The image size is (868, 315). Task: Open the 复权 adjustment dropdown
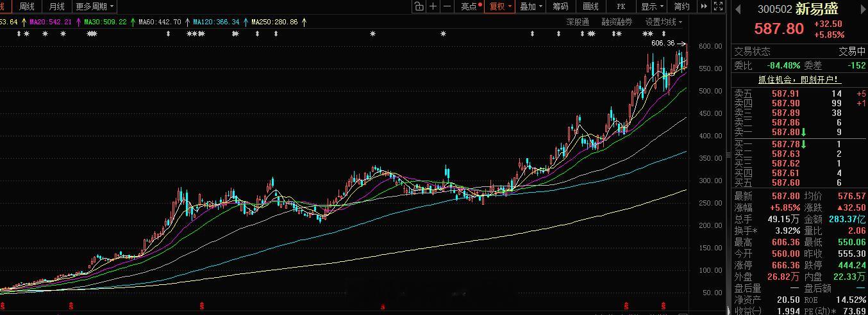(x=500, y=6)
